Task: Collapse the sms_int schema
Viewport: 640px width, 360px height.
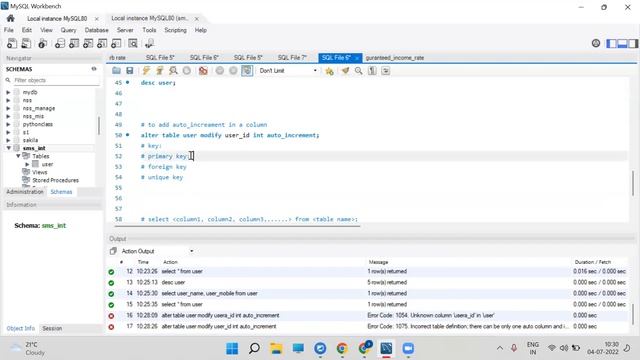Action: [8, 148]
